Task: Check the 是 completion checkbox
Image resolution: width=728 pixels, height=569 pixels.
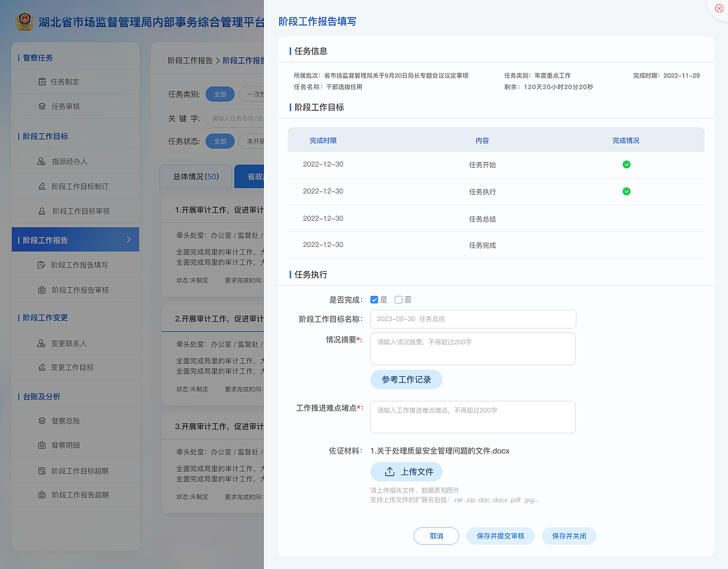Action: (374, 299)
